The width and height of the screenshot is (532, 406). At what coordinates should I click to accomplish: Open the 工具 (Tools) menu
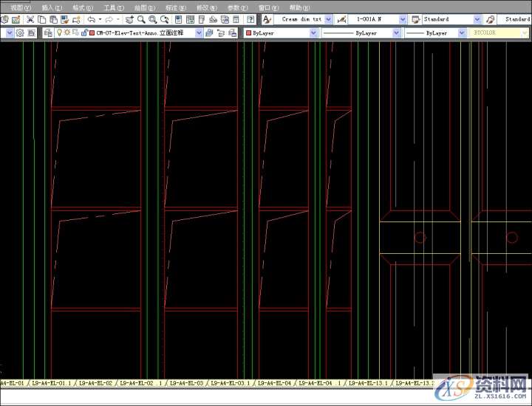pos(113,7)
